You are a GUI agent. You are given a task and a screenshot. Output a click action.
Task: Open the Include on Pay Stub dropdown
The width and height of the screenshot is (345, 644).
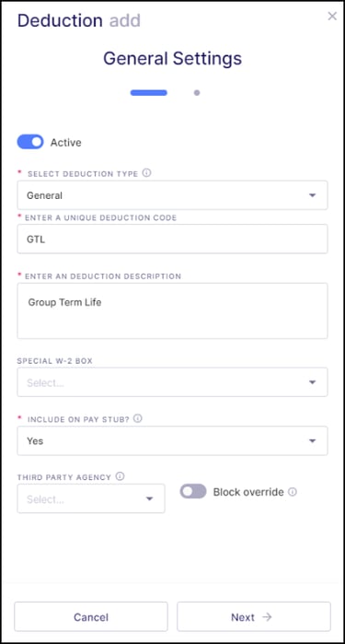(172, 440)
